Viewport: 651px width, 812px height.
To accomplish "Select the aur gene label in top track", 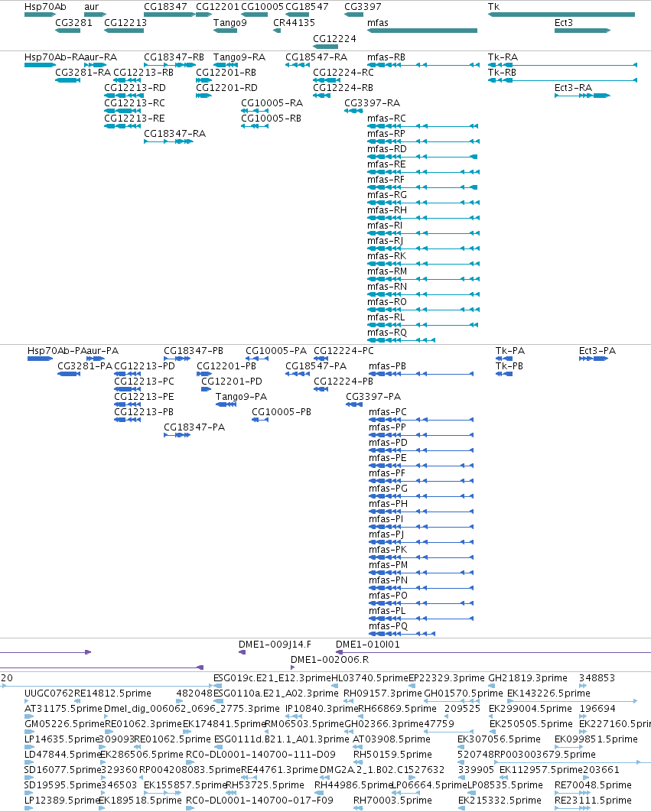I will [x=91, y=7].
